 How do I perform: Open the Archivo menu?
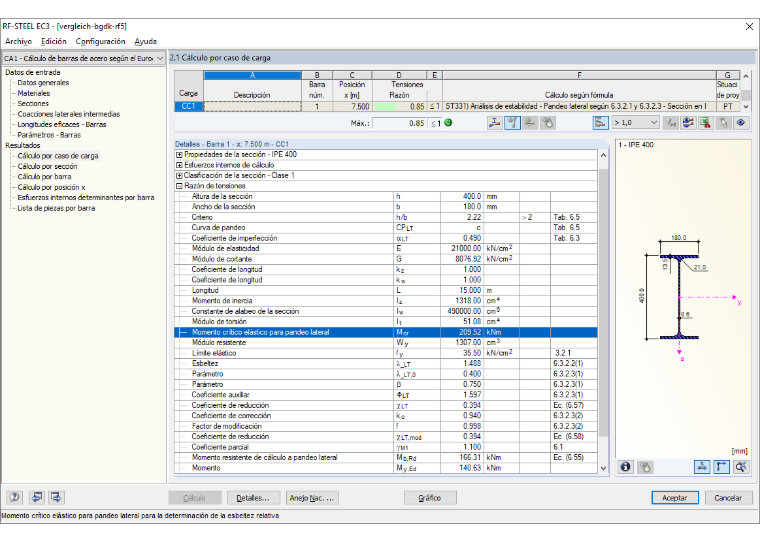[18, 42]
